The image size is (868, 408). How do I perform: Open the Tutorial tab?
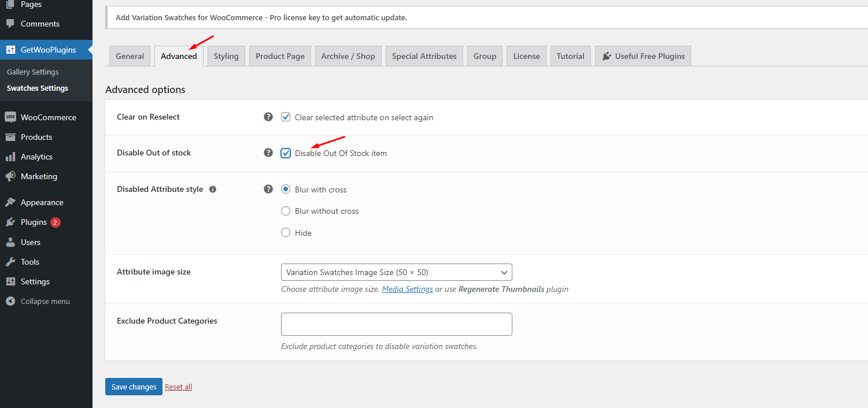pyautogui.click(x=571, y=56)
